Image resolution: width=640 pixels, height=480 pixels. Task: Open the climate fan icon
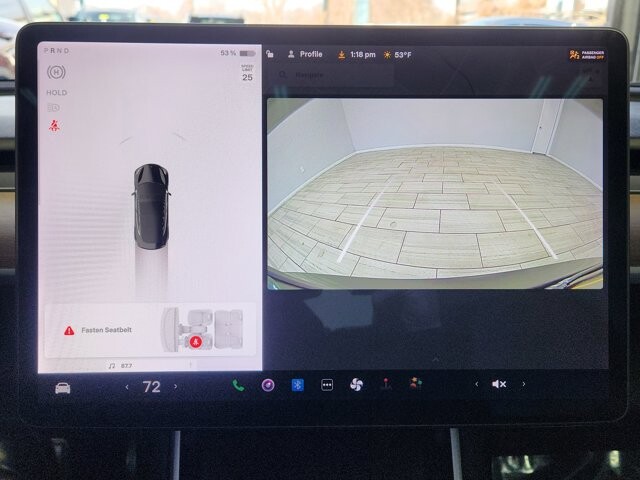[356, 384]
